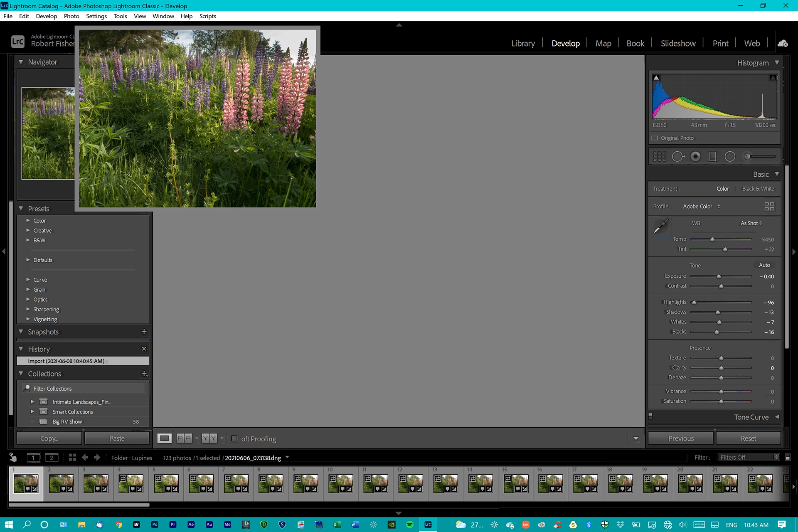Toggle the shadow clipping indicator in the histogram
This screenshot has width=798, height=532.
click(x=656, y=78)
